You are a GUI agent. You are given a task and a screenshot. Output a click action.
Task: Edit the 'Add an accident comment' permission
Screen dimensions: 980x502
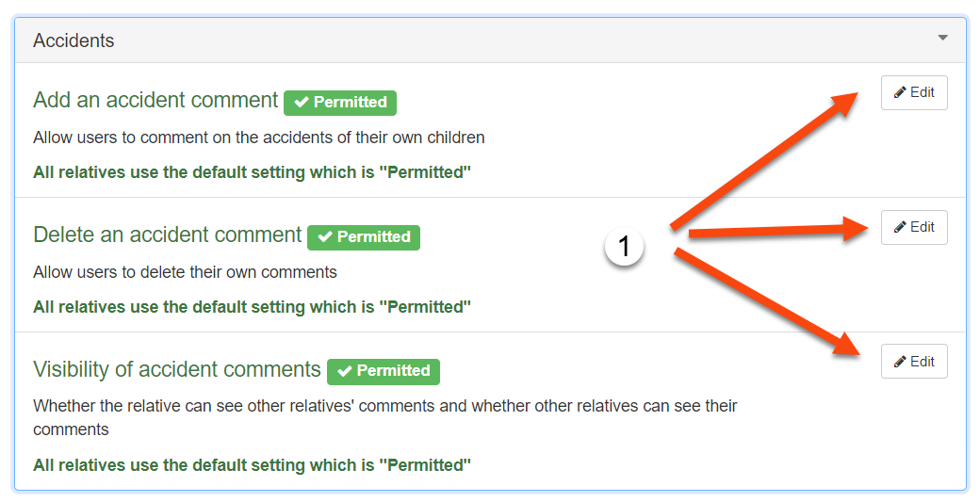(914, 93)
